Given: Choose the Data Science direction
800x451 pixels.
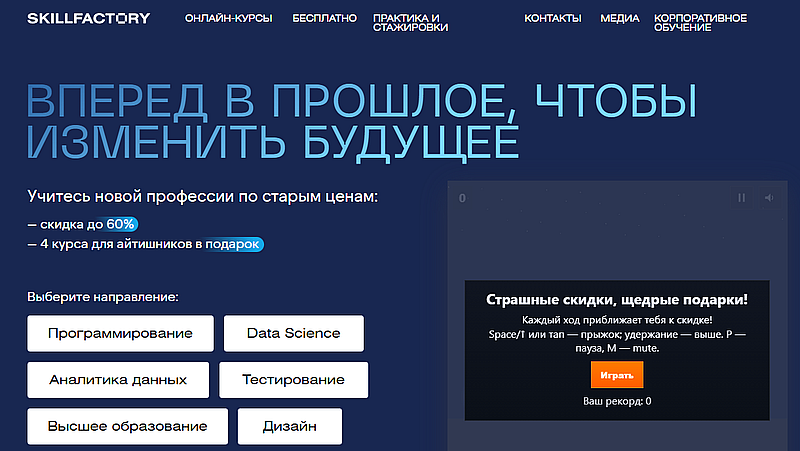Looking at the screenshot, I should pyautogui.click(x=294, y=333).
